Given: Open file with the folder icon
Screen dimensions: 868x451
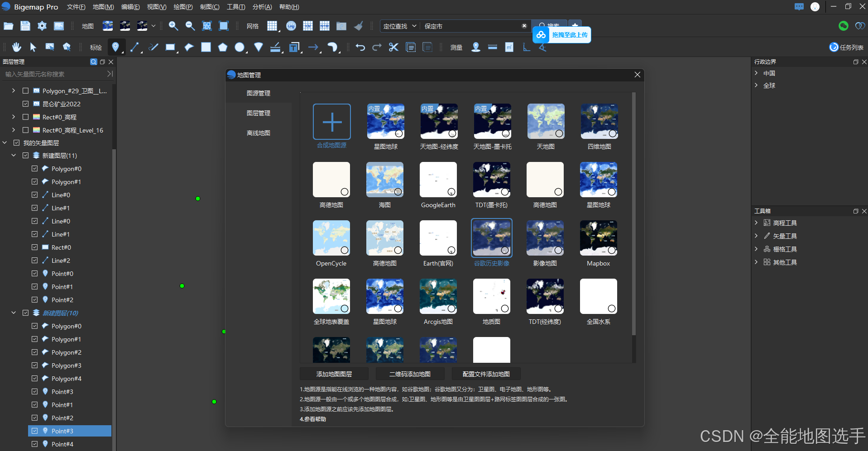Looking at the screenshot, I should coord(8,26).
